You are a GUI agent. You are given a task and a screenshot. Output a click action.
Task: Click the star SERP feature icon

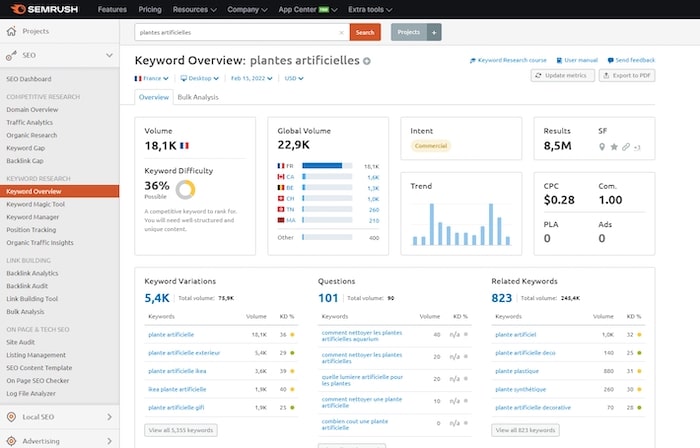[x=613, y=147]
